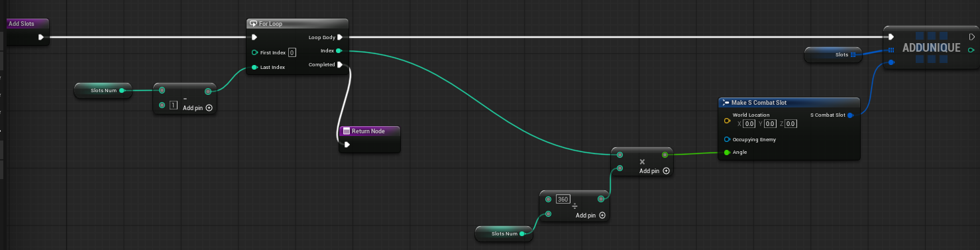This screenshot has height=250, width=980.
Task: Click the subtract node output pin
Action: [208, 92]
